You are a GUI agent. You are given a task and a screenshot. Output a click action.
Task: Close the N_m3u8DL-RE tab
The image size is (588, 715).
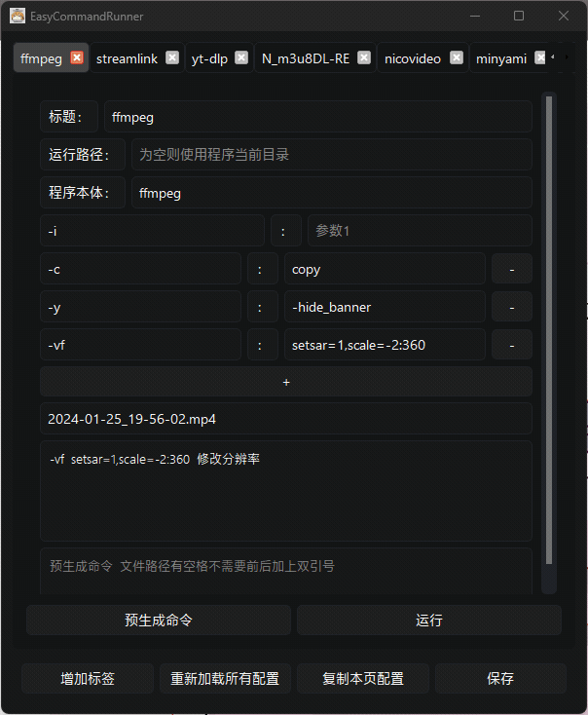(x=364, y=57)
